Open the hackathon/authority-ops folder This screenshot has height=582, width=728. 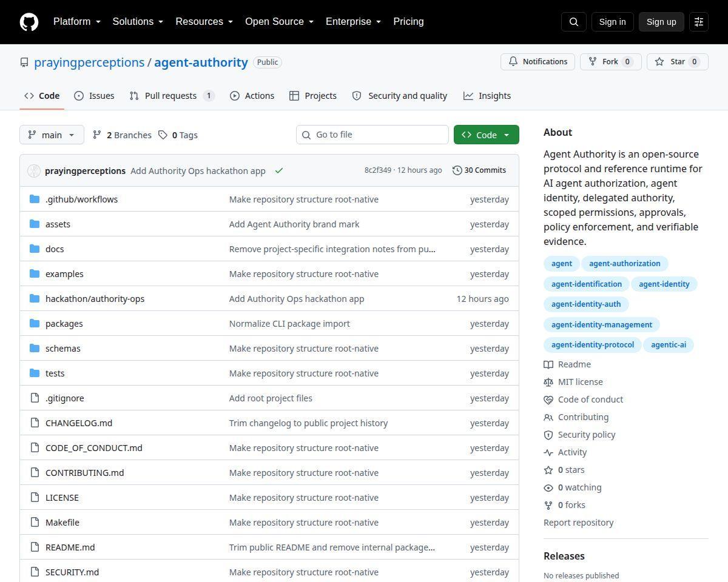(95, 298)
